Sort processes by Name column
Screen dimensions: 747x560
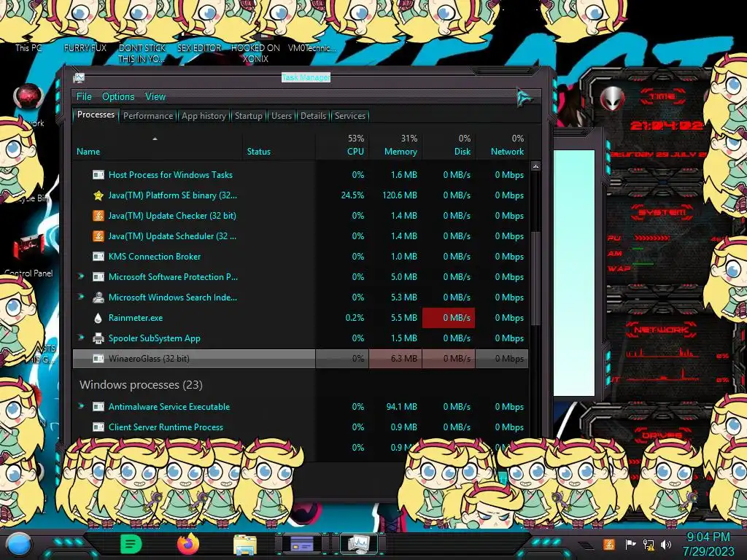[158, 145]
